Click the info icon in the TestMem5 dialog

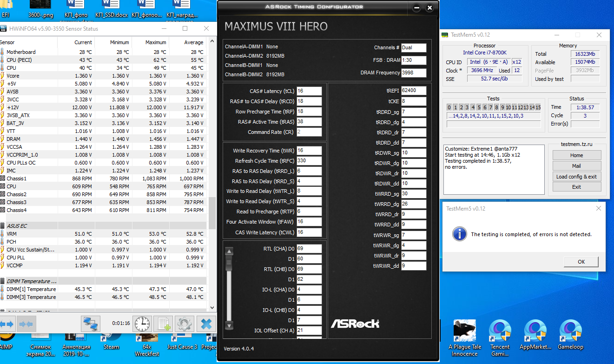click(460, 234)
